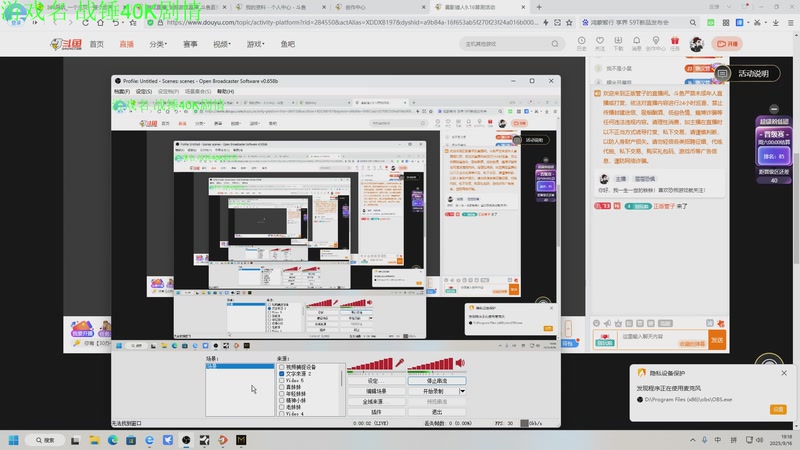The height and width of the screenshot is (450, 800).
Task: Open the browser main menu icon
Action: point(790,22)
